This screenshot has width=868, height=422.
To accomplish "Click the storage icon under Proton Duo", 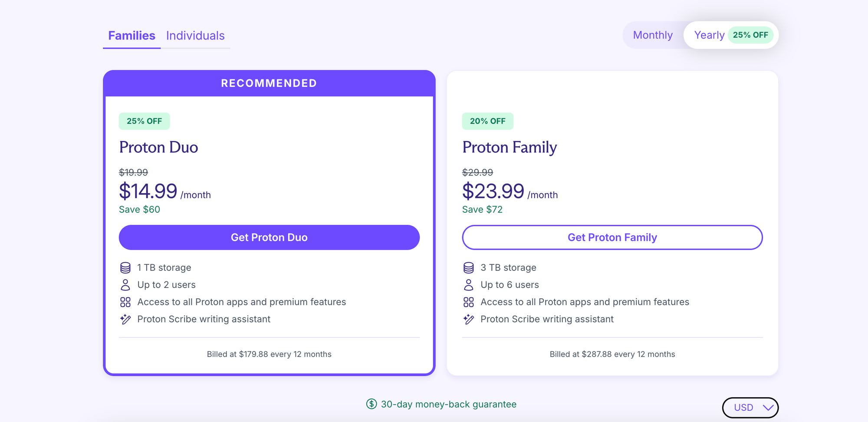I will (125, 267).
